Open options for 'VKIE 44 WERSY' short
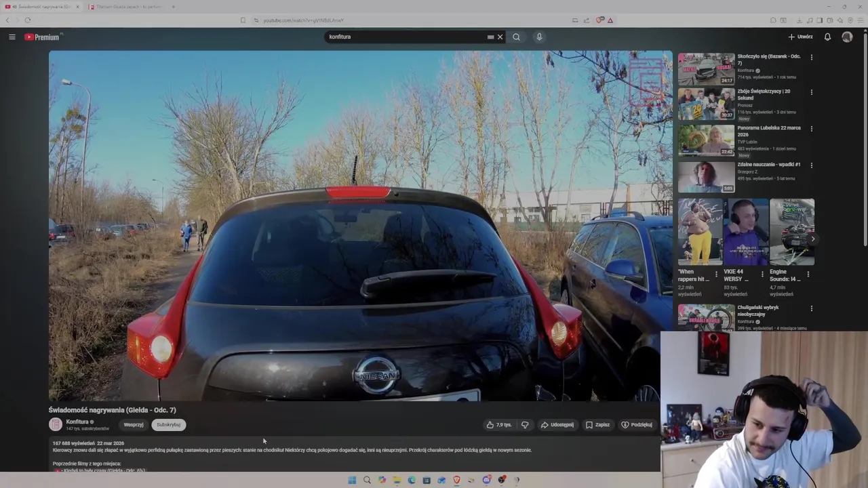This screenshot has height=488, width=868. [x=762, y=274]
